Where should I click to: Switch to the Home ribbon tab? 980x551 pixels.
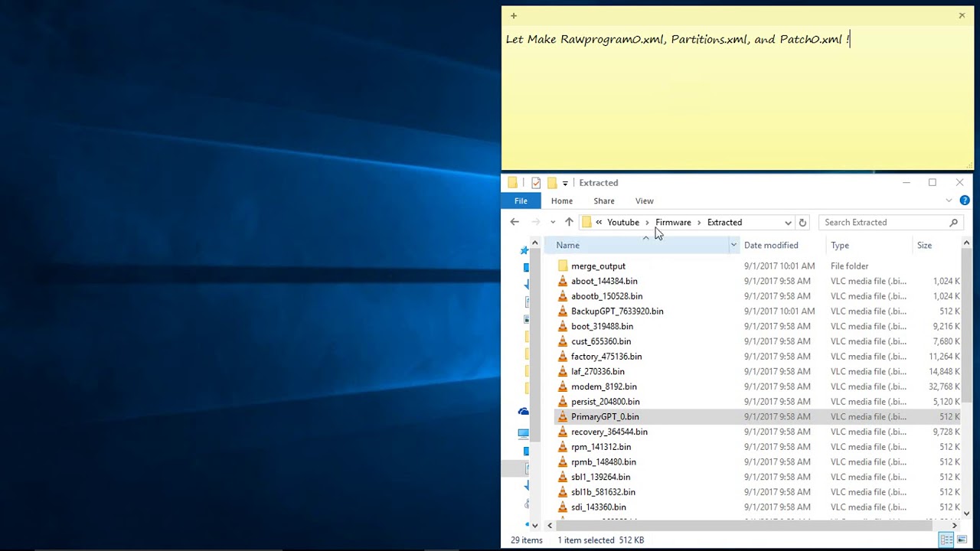click(x=562, y=201)
